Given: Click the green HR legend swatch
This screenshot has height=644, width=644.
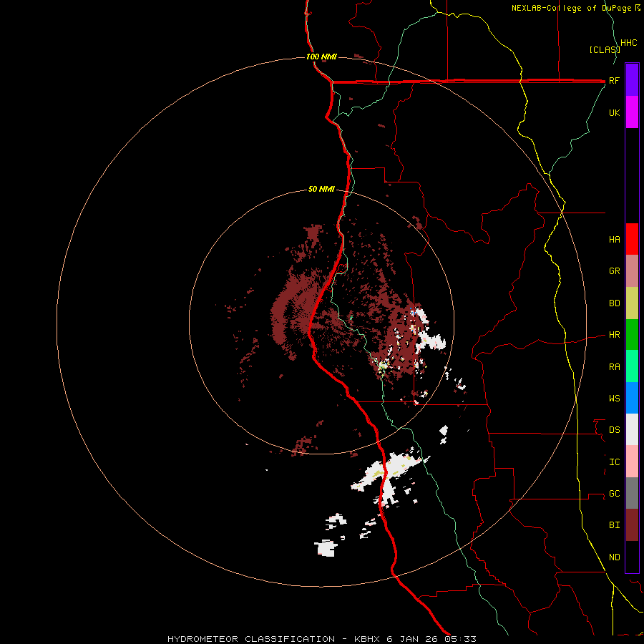Looking at the screenshot, I should coord(632,335).
